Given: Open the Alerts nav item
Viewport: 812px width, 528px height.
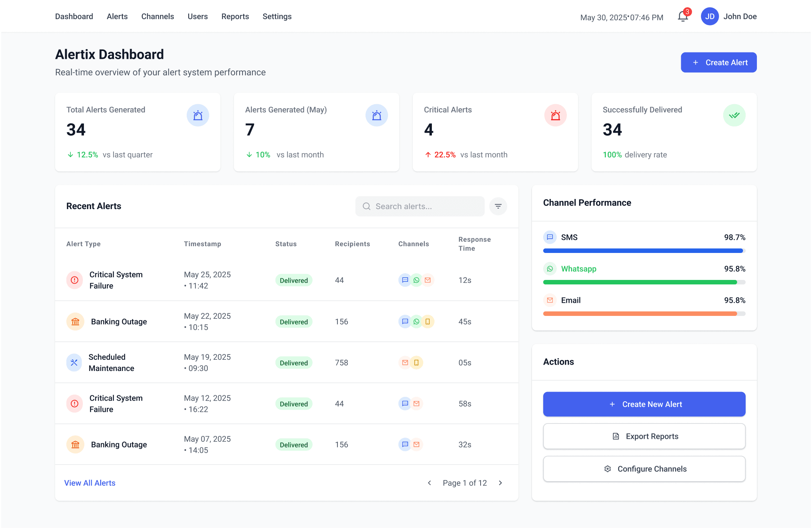Looking at the screenshot, I should [117, 16].
